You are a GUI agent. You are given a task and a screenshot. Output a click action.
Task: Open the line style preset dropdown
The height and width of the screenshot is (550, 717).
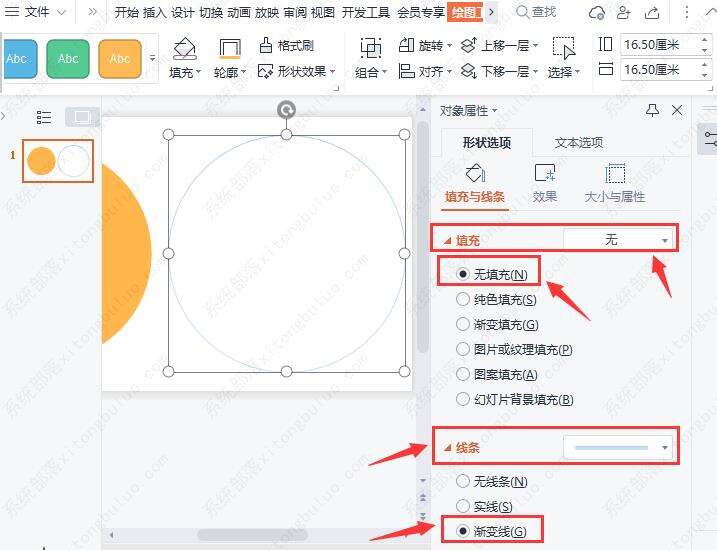[x=618, y=447]
